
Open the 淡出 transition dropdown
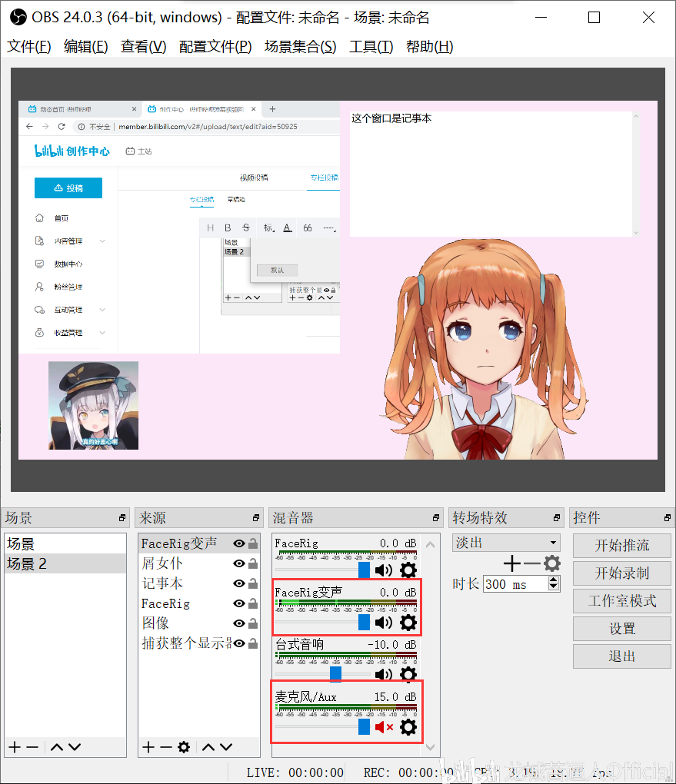coord(506,543)
